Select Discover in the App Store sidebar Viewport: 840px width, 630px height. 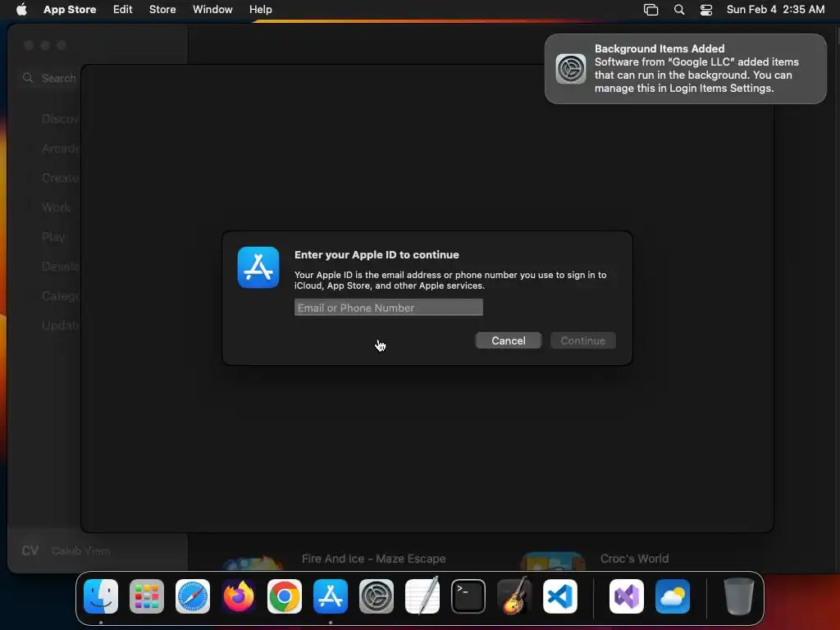click(60, 118)
